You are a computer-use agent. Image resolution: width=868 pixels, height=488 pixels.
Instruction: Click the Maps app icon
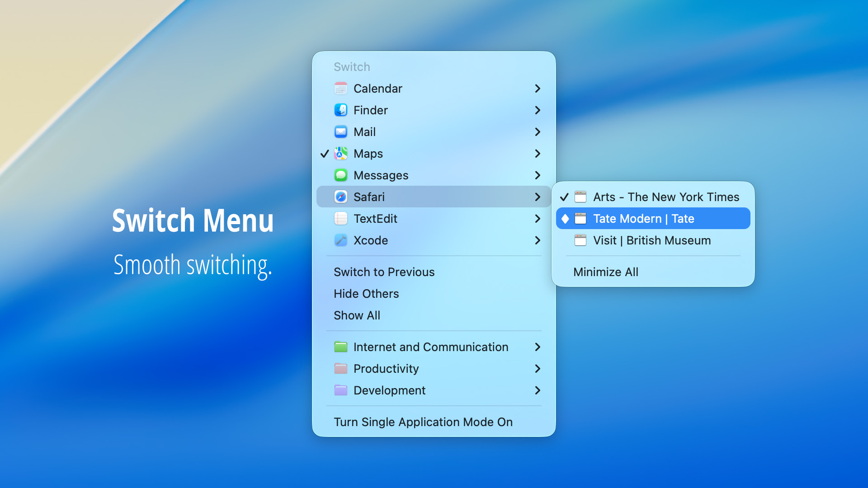pyautogui.click(x=341, y=154)
